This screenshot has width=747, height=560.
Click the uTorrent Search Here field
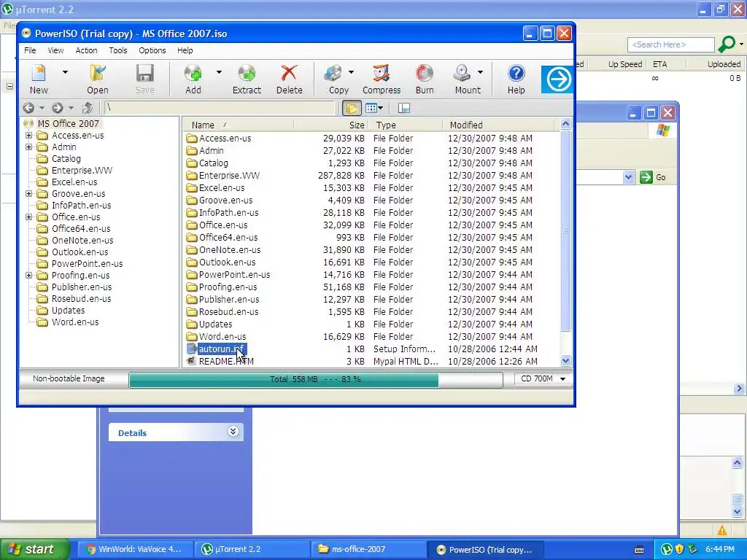[671, 44]
